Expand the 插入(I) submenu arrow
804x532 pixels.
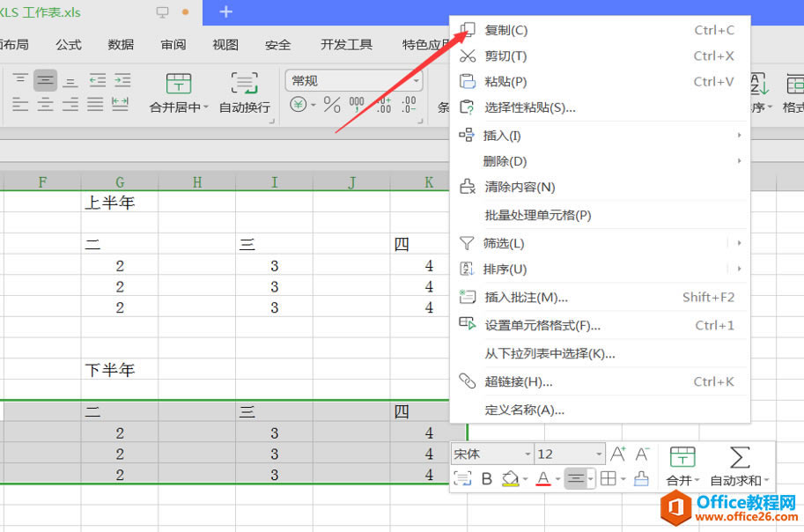[739, 136]
